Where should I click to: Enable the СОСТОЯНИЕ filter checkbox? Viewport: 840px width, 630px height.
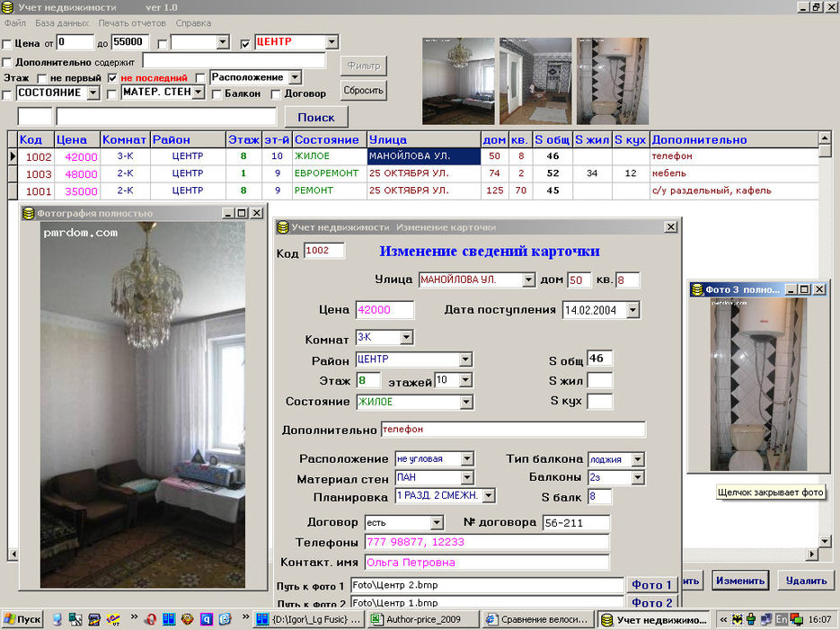pyautogui.click(x=7, y=95)
